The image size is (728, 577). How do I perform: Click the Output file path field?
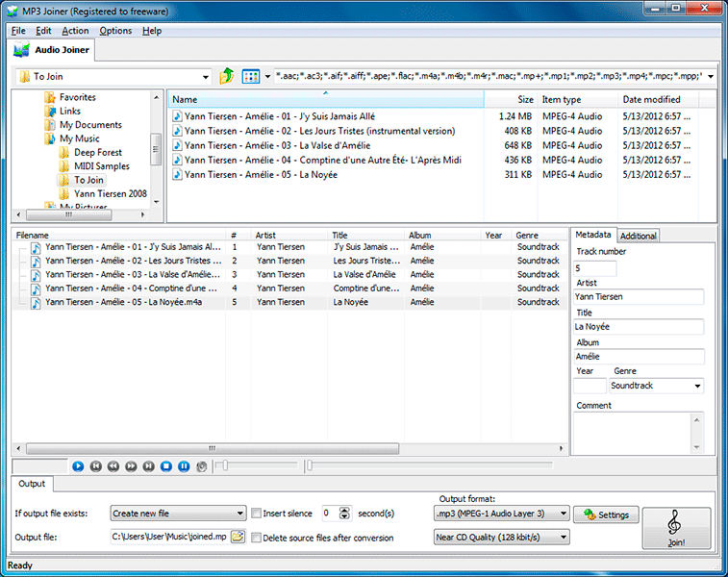click(x=170, y=537)
